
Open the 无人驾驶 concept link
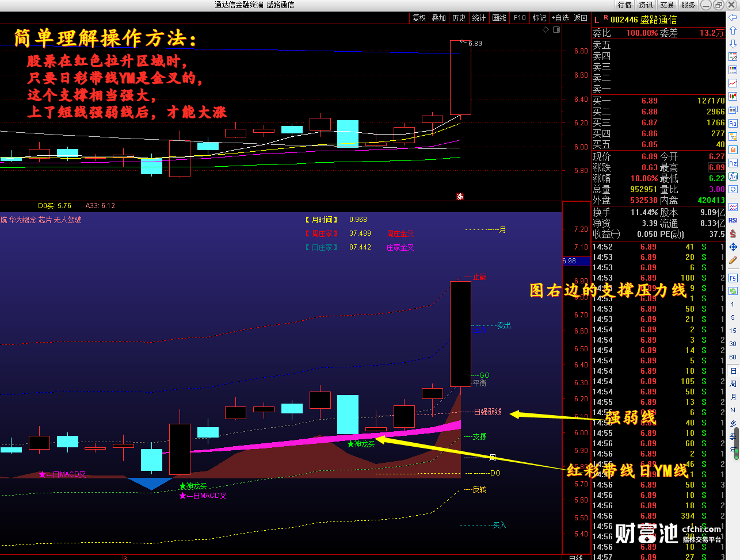tap(67, 220)
